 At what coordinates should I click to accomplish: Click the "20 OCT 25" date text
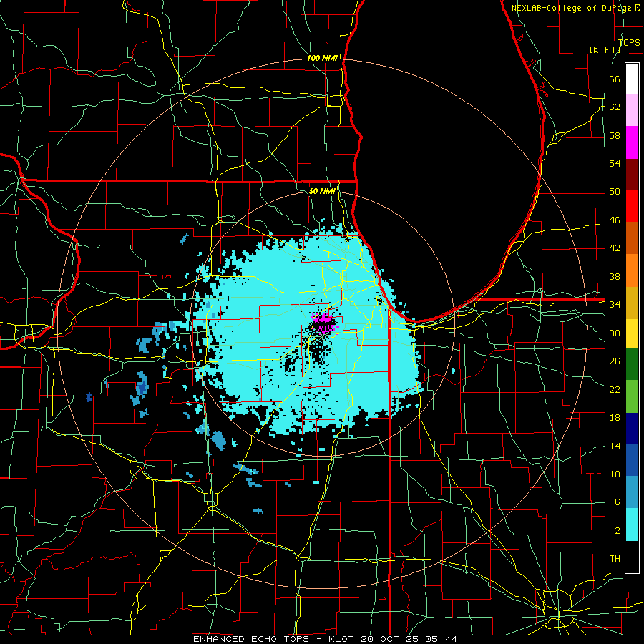[x=389, y=639]
